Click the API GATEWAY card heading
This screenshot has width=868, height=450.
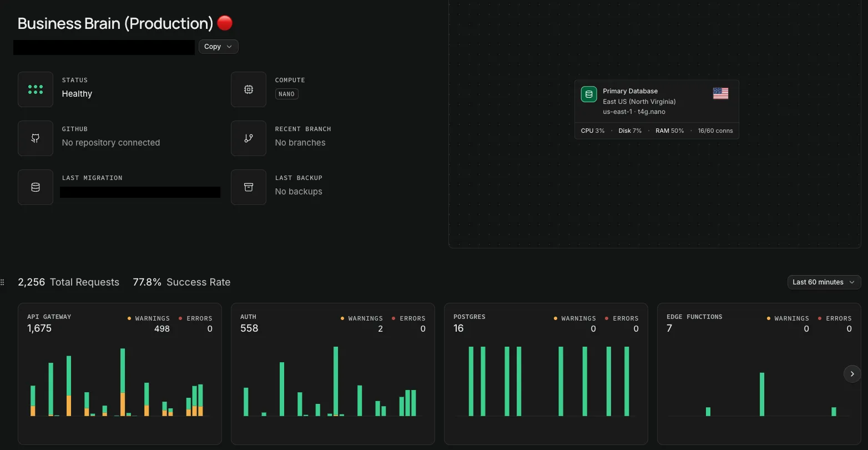click(49, 317)
